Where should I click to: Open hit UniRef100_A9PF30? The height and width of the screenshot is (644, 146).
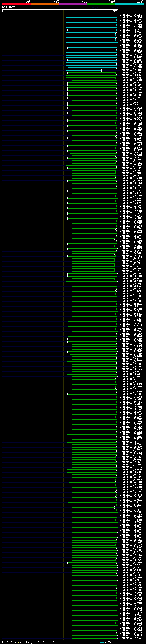coord(131,30)
